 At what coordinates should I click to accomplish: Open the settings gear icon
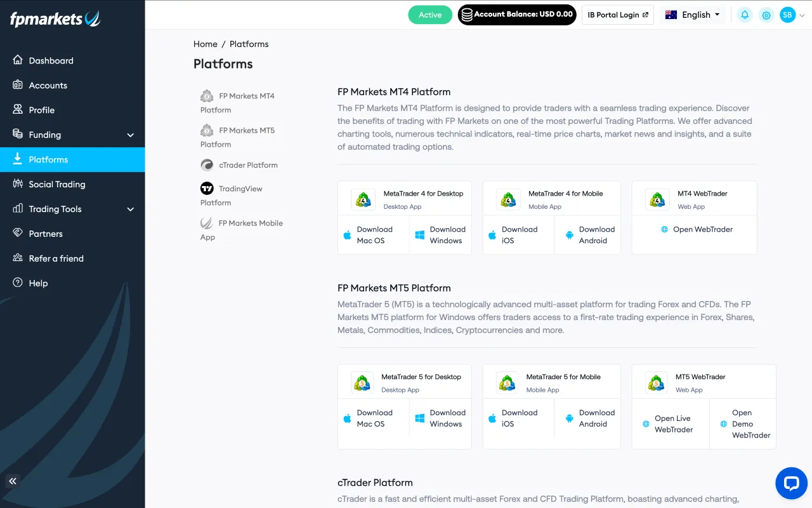pyautogui.click(x=766, y=15)
